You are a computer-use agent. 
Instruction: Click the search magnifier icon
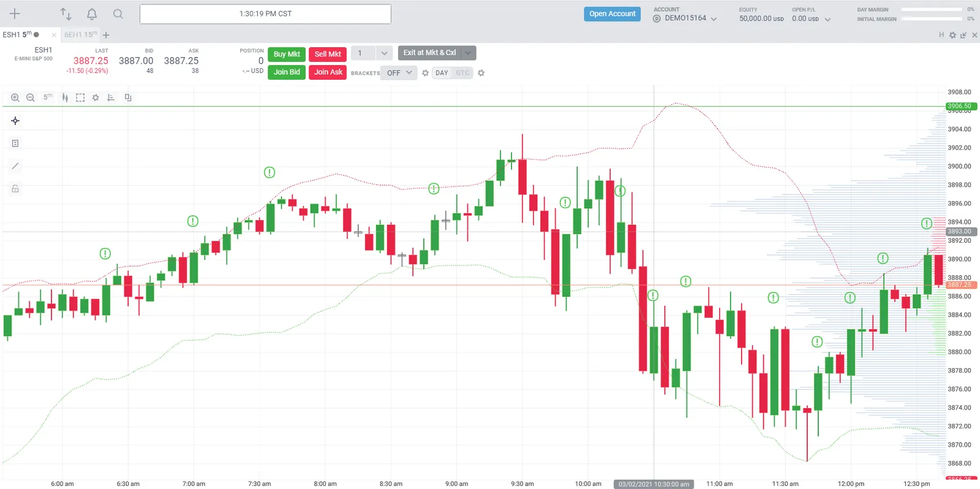[118, 13]
